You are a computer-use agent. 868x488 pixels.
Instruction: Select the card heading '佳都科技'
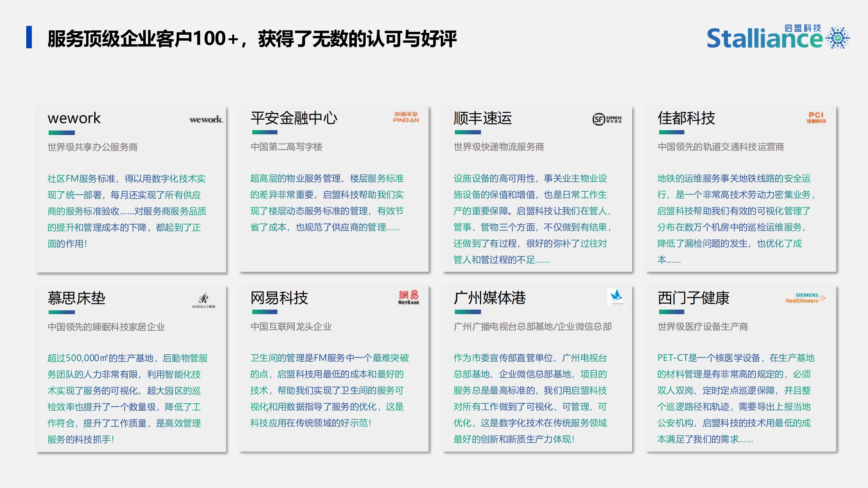686,118
